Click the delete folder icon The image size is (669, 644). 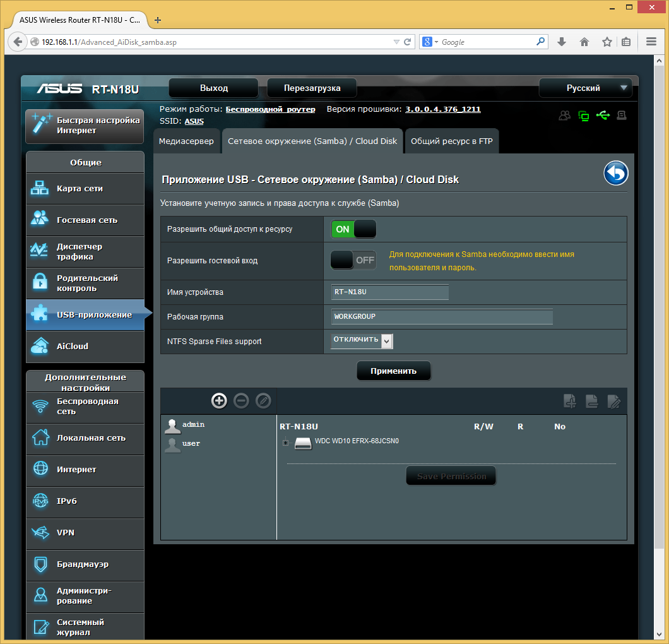pyautogui.click(x=592, y=401)
